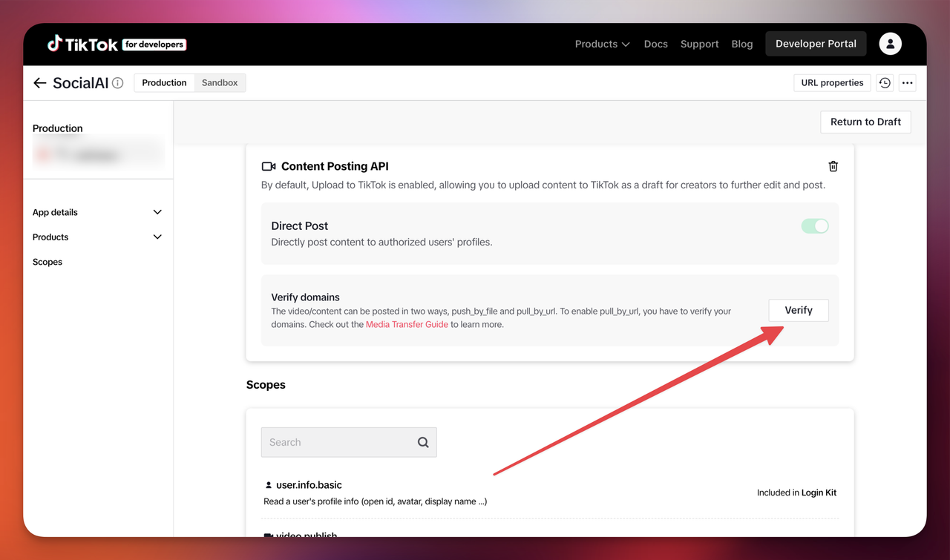The width and height of the screenshot is (950, 560).
Task: Click the Verify domains button
Action: click(x=799, y=310)
